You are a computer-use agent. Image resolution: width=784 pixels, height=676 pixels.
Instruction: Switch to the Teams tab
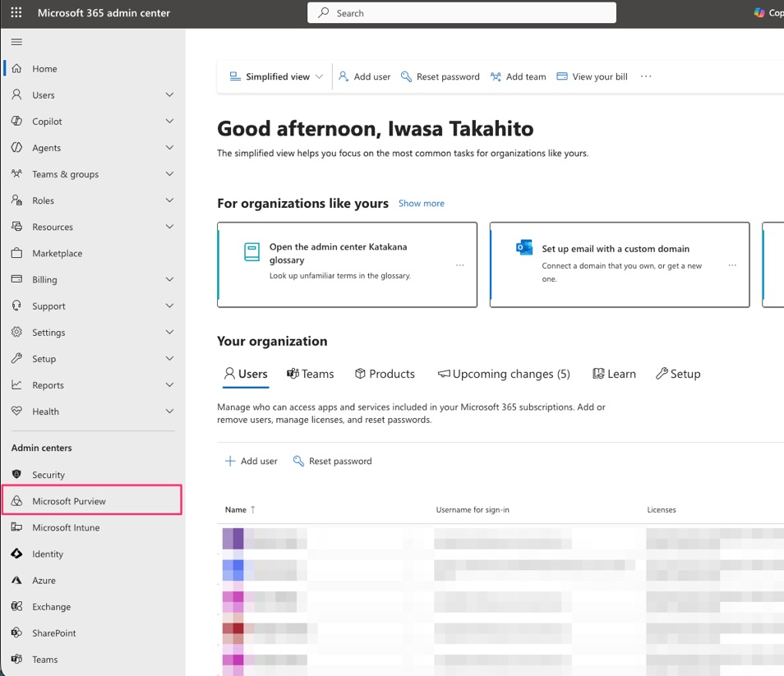pyautogui.click(x=310, y=374)
